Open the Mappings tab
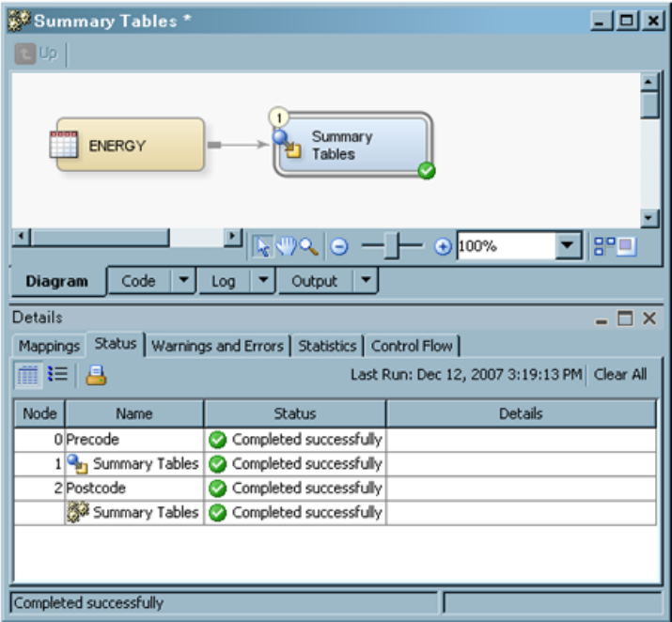Viewport: 672px width, 622px height. (x=49, y=346)
